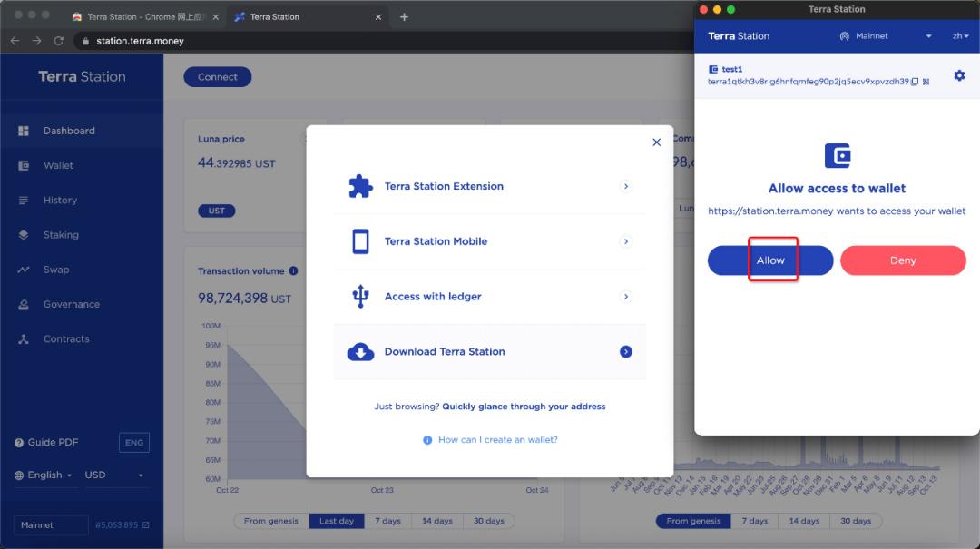The height and width of the screenshot is (549, 980).
Task: Allow wallet access
Action: (770, 260)
